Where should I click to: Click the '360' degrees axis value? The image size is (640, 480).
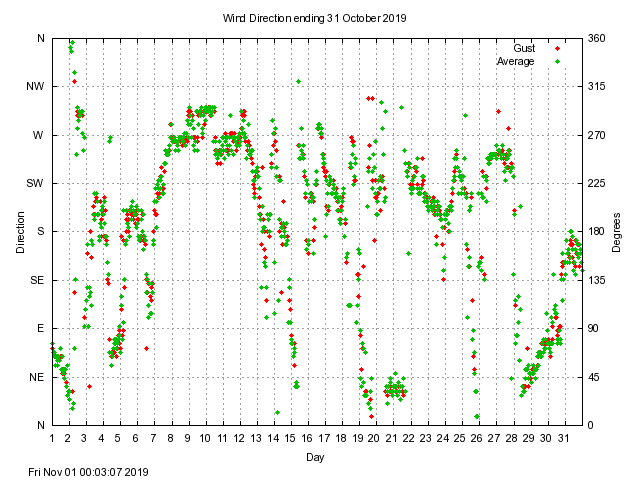click(x=596, y=38)
